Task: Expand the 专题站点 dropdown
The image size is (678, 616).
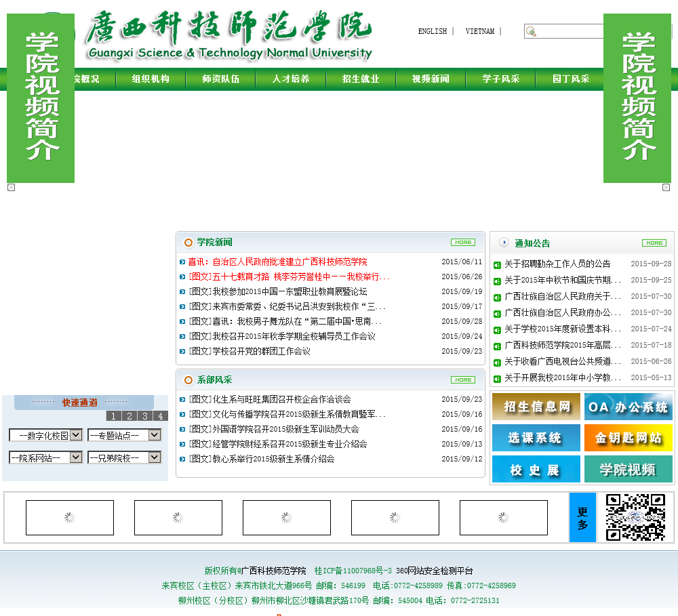Action: (x=125, y=435)
